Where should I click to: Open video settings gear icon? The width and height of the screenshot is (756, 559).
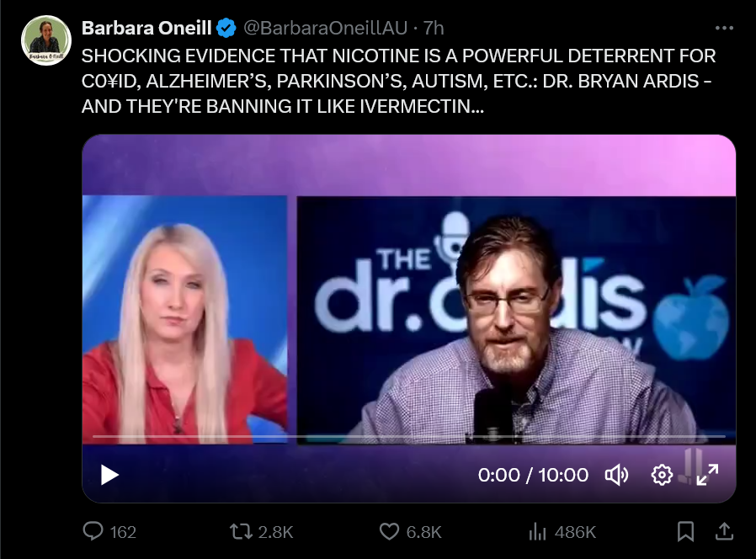(x=662, y=475)
